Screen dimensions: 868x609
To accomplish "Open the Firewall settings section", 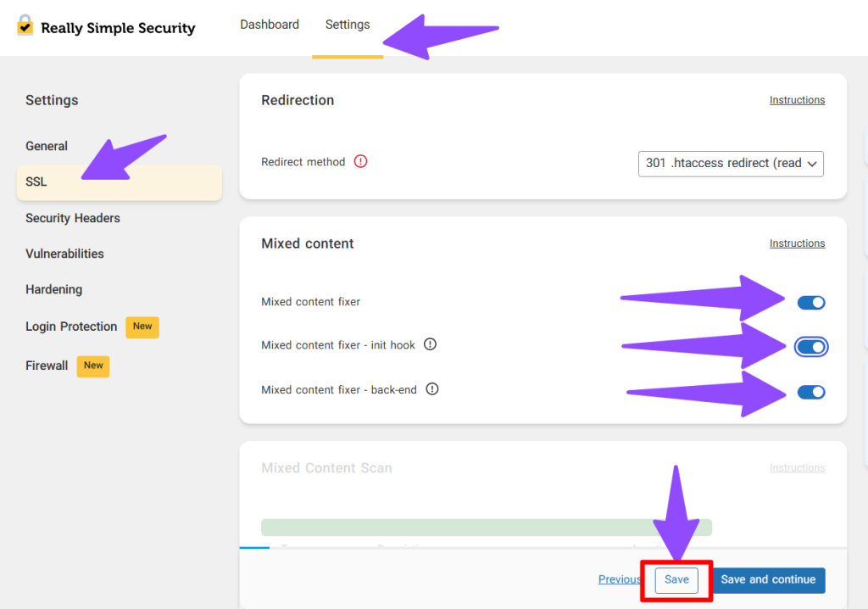I will (47, 366).
